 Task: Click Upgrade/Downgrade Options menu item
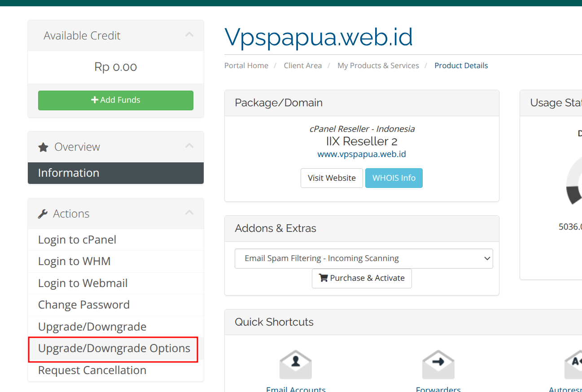coord(114,348)
